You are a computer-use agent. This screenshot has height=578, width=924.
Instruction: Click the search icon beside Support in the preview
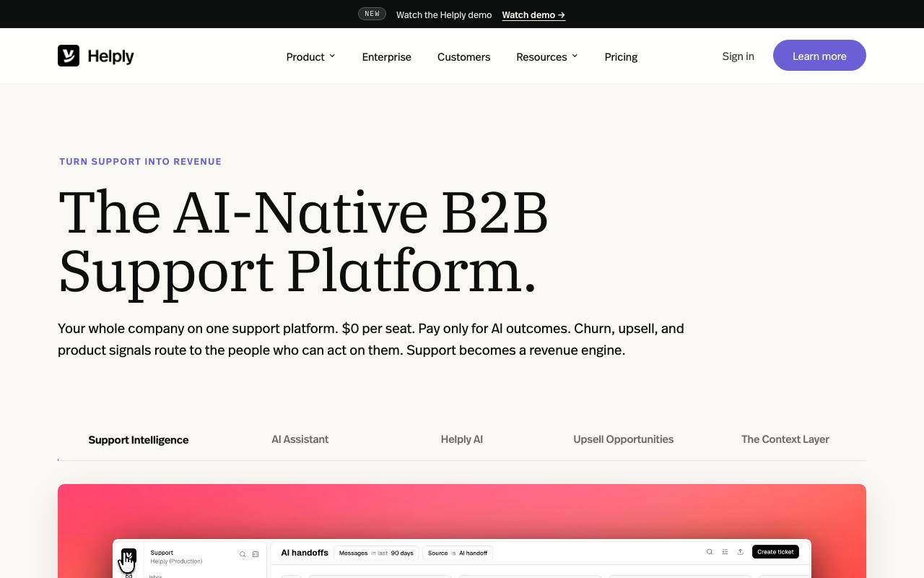243,554
